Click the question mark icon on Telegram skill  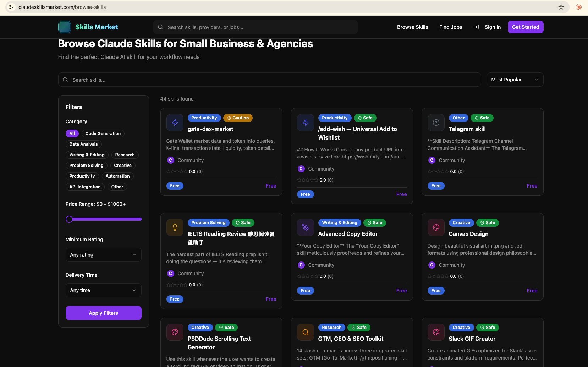tap(436, 123)
